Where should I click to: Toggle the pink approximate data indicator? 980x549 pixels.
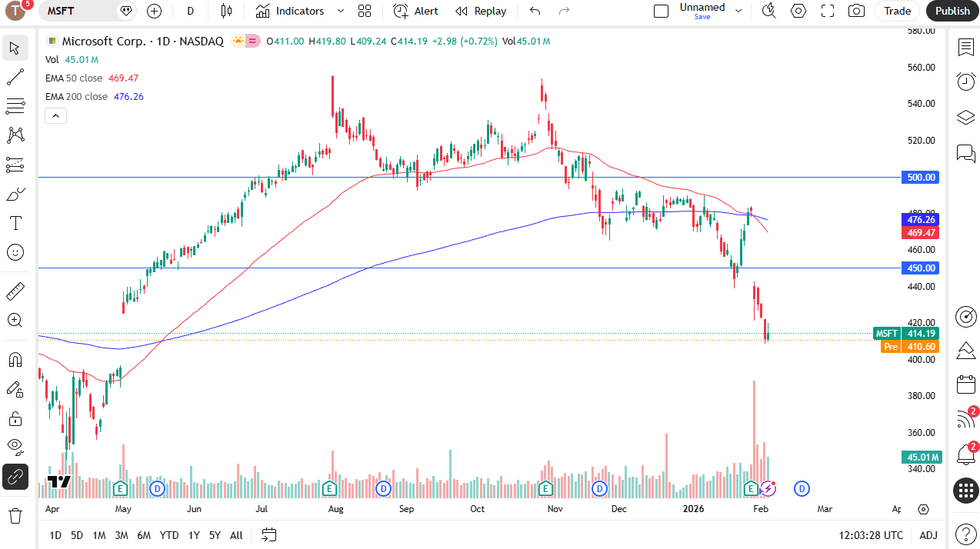(x=252, y=42)
